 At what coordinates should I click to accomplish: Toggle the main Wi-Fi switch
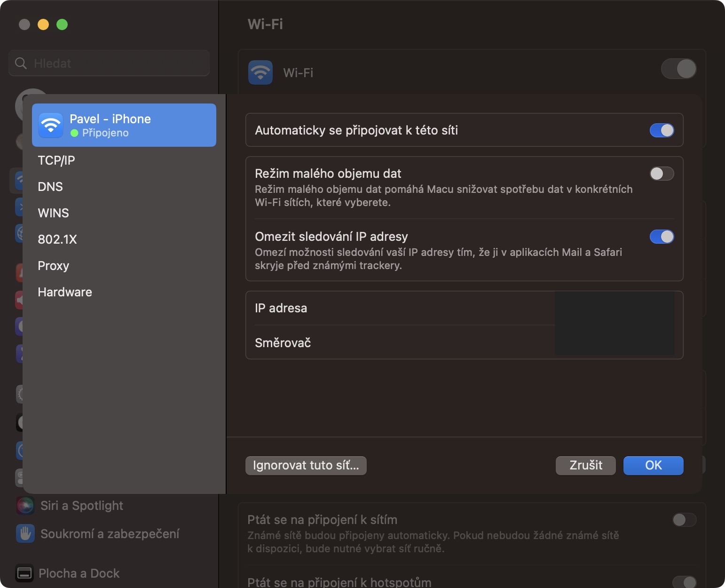coord(678,69)
